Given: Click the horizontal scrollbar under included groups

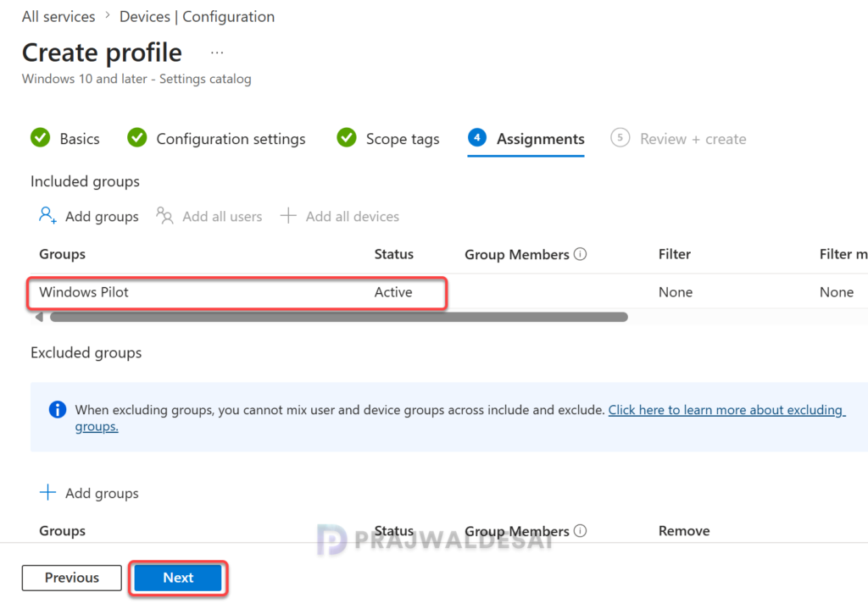Looking at the screenshot, I should [339, 317].
